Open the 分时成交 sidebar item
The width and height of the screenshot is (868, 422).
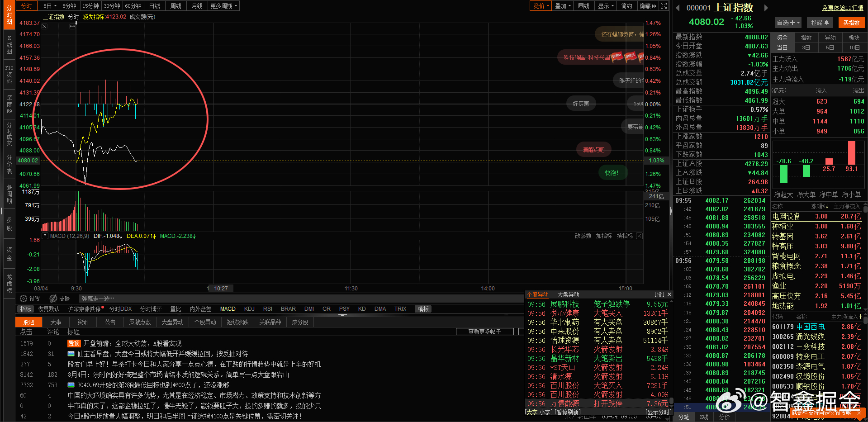[x=9, y=134]
